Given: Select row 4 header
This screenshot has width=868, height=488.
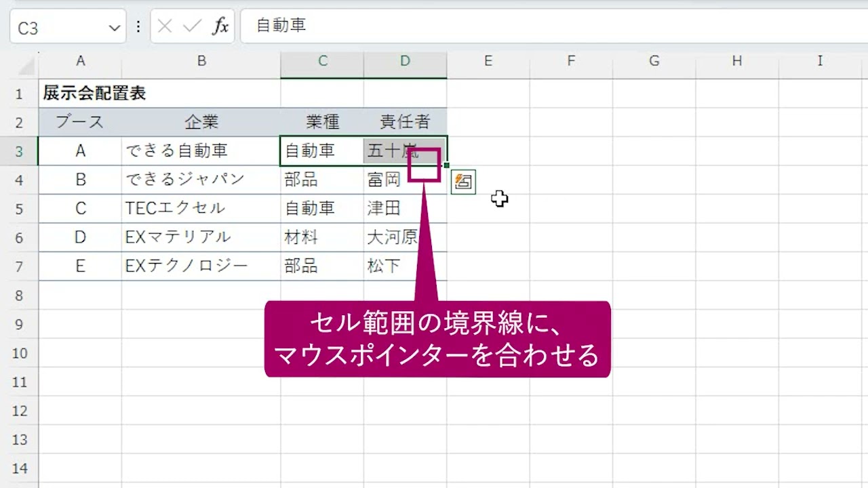Looking at the screenshot, I should click(x=19, y=180).
